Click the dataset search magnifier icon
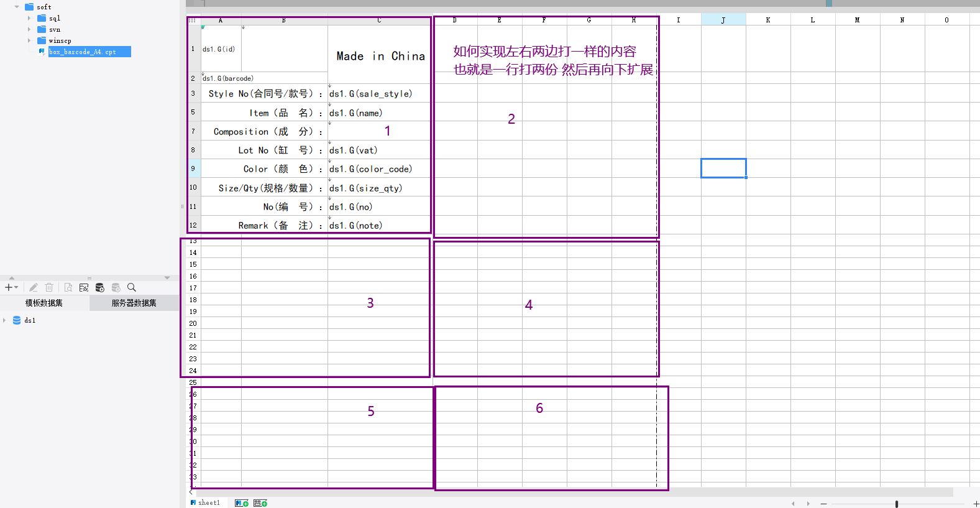This screenshot has width=980, height=508. coord(132,287)
